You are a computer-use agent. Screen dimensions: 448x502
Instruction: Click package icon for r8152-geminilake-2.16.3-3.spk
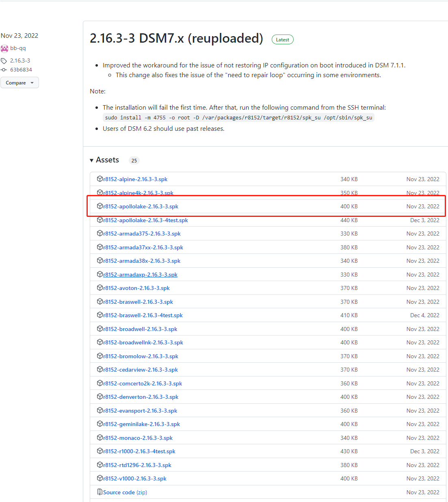(100, 424)
